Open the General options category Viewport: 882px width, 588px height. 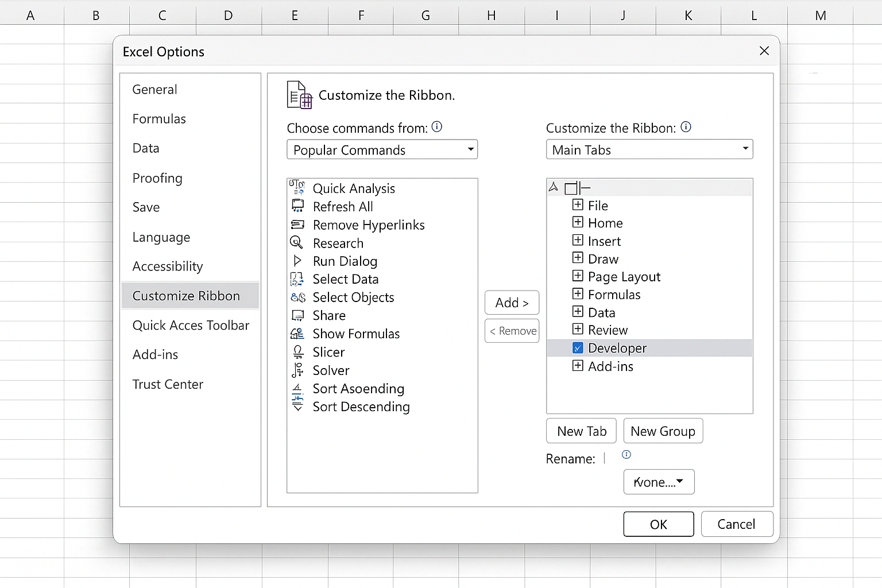tap(190, 90)
